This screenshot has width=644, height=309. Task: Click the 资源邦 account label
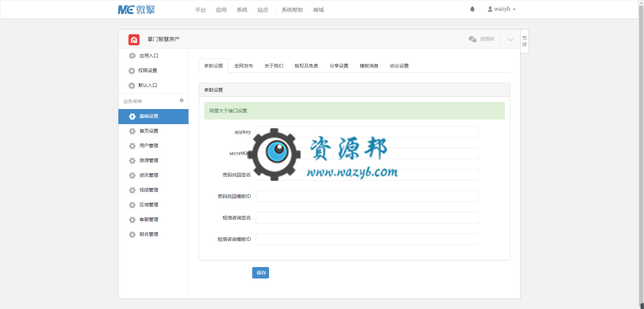[487, 39]
